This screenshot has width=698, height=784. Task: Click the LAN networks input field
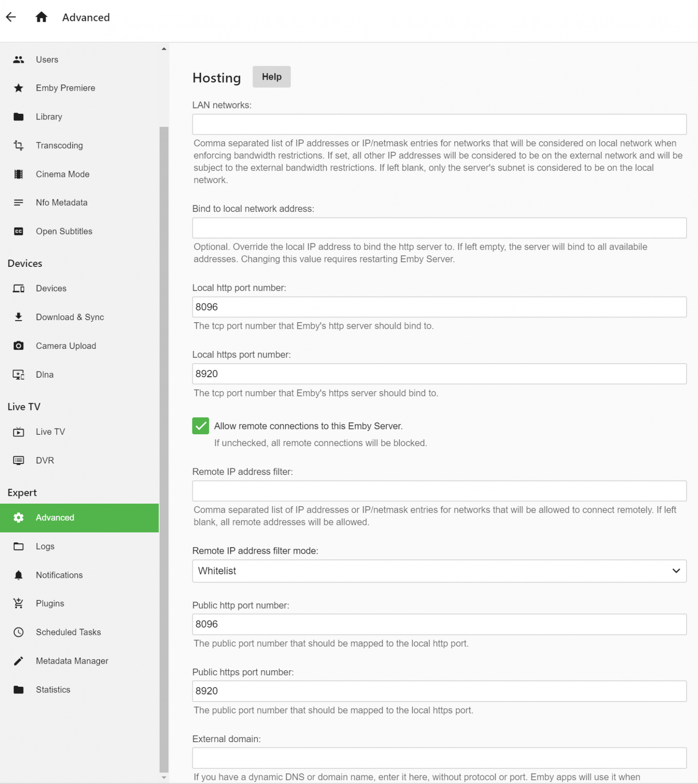[439, 124]
